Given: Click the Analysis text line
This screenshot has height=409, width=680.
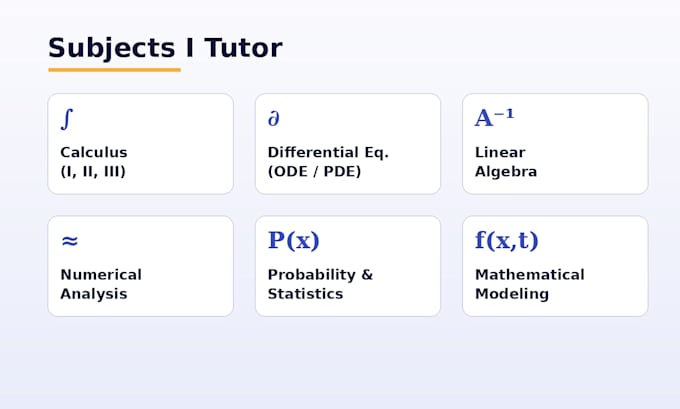Looking at the screenshot, I should click(x=94, y=294).
